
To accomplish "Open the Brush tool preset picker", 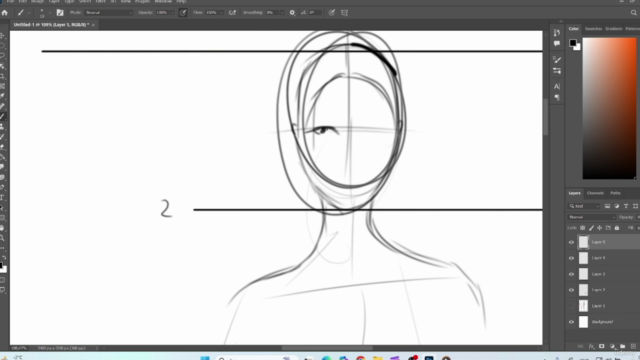I will coord(23,13).
